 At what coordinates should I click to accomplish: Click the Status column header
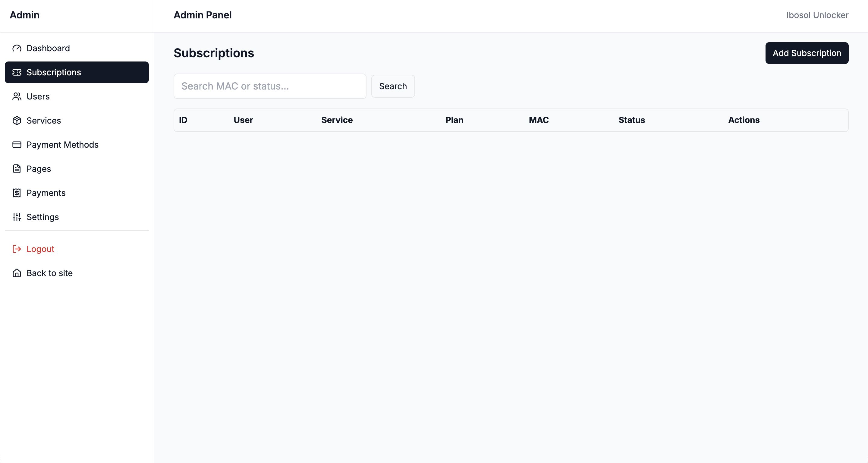(x=631, y=120)
